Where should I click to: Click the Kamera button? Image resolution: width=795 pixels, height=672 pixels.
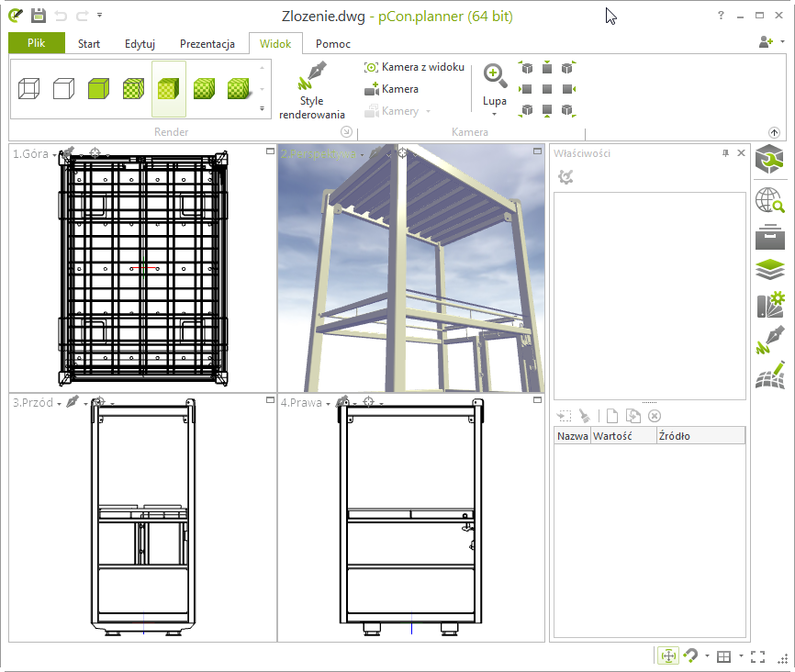(391, 89)
